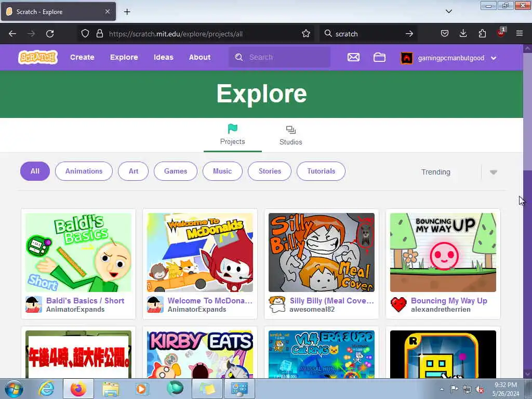The width and height of the screenshot is (532, 399).
Task: Open the Baldi's Basics / Short project link
Action: pyautogui.click(x=85, y=301)
